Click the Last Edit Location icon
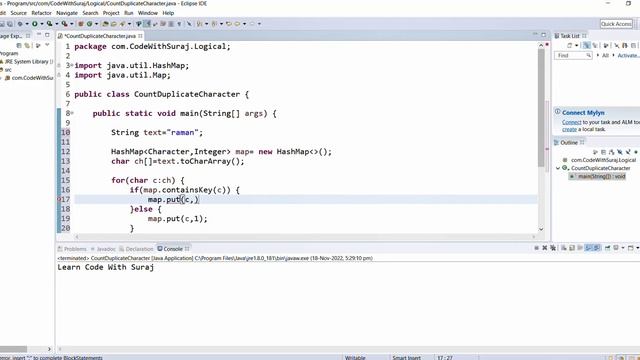640x360 pixels. pyautogui.click(x=229, y=24)
